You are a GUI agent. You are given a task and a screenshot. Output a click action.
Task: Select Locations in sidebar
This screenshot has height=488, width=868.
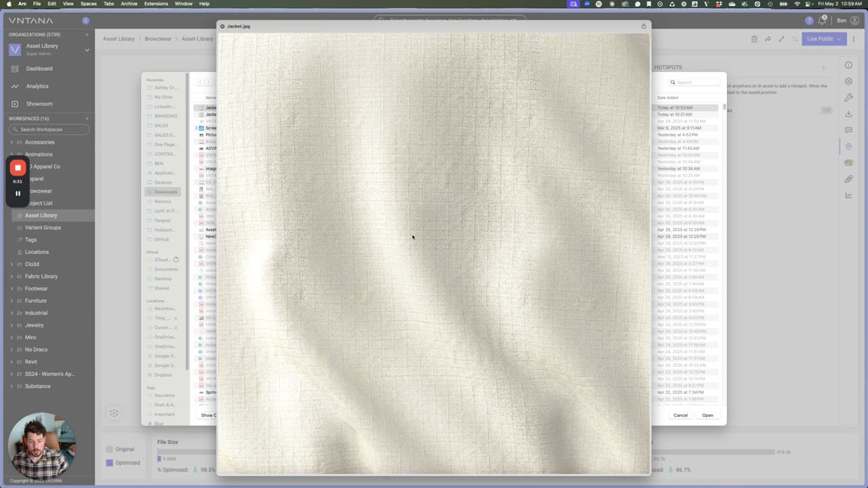37,252
